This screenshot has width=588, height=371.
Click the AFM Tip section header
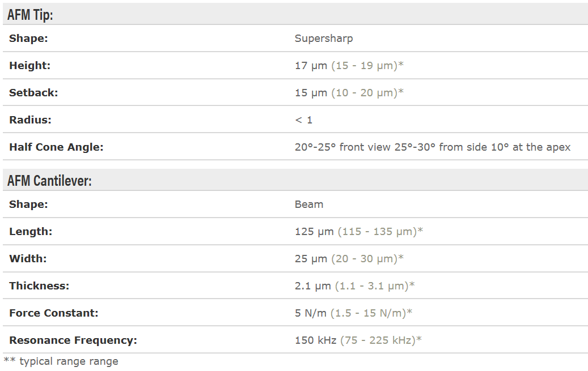click(x=30, y=15)
